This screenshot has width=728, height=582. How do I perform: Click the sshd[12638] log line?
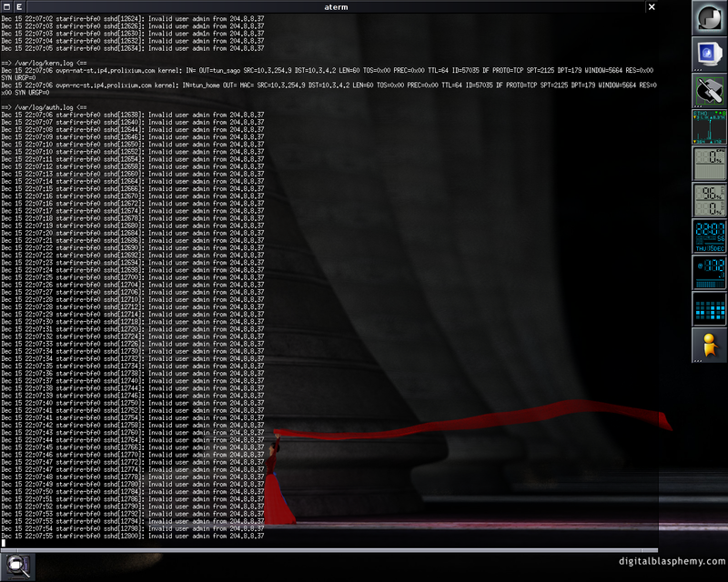tap(133, 115)
